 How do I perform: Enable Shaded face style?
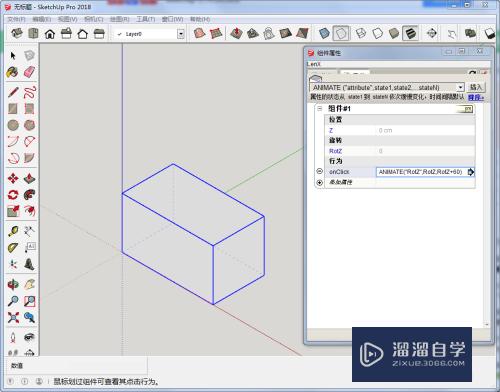[394, 33]
